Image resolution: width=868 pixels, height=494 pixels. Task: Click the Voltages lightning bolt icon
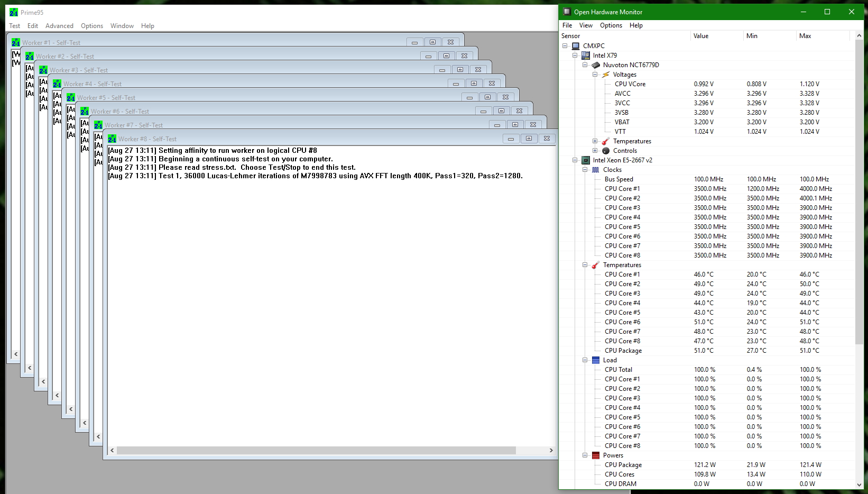[606, 75]
